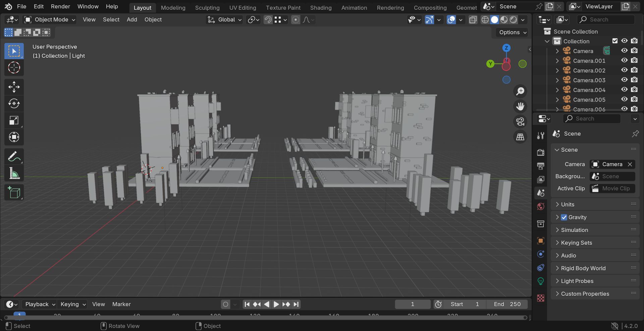The width and height of the screenshot is (644, 331).
Task: Toggle camera view in viewport
Action: tap(520, 121)
